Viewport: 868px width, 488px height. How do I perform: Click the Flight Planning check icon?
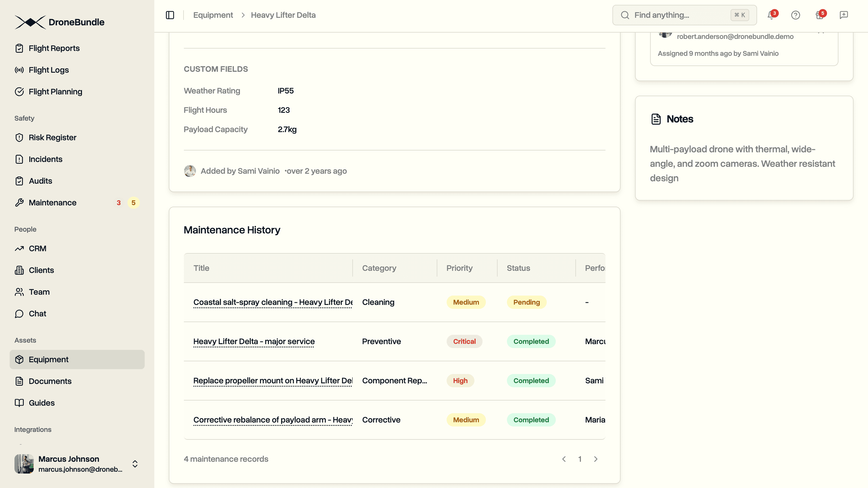[19, 92]
